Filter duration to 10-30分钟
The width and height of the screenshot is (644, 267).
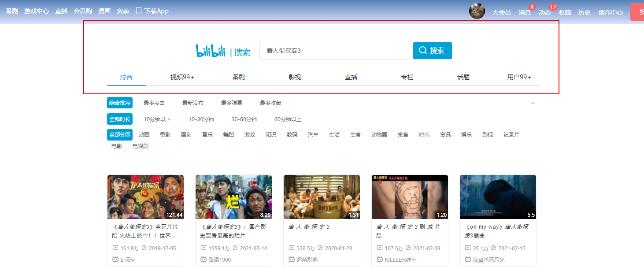[201, 119]
